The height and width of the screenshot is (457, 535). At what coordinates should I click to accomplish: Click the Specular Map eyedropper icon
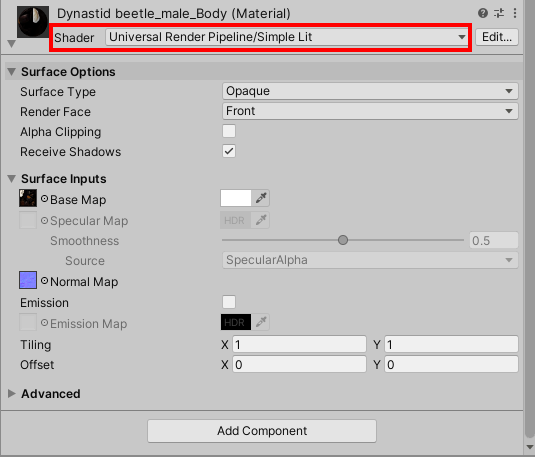261,220
